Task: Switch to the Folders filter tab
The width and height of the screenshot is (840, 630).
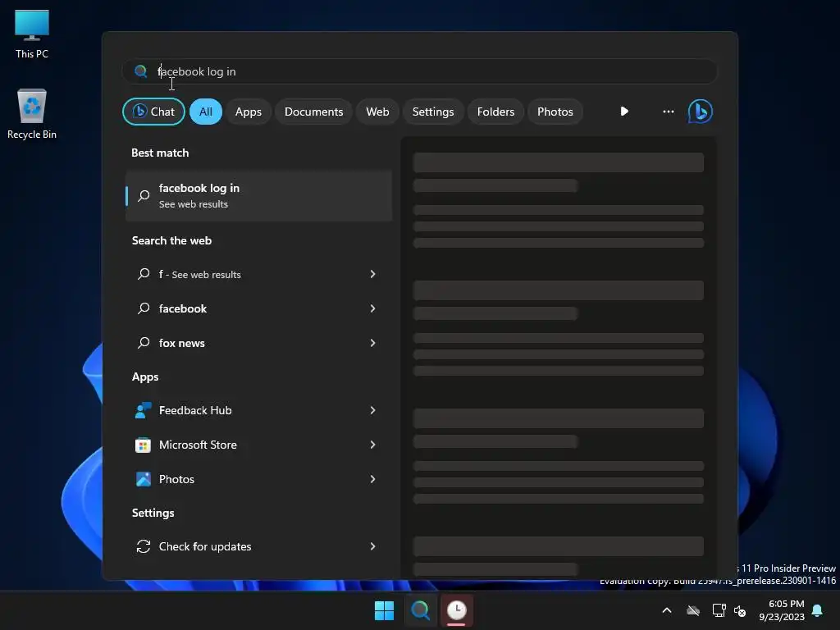Action: (495, 112)
